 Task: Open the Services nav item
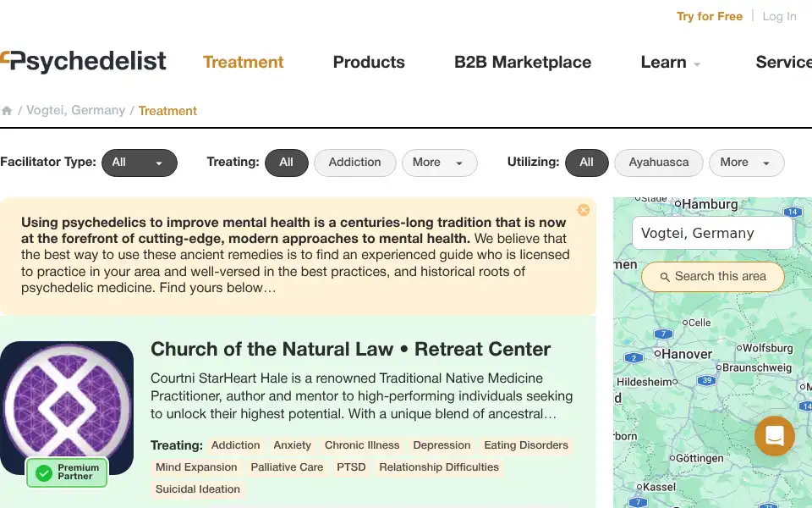tap(783, 62)
